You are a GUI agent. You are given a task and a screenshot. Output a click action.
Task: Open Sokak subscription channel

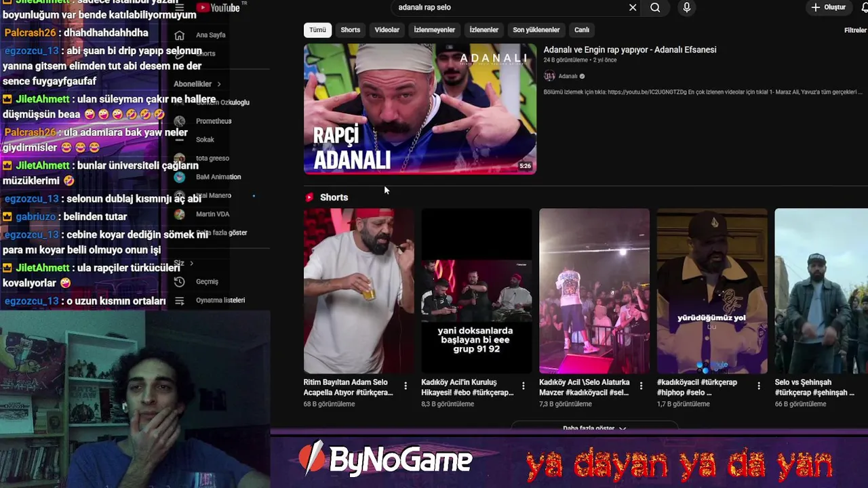205,140
